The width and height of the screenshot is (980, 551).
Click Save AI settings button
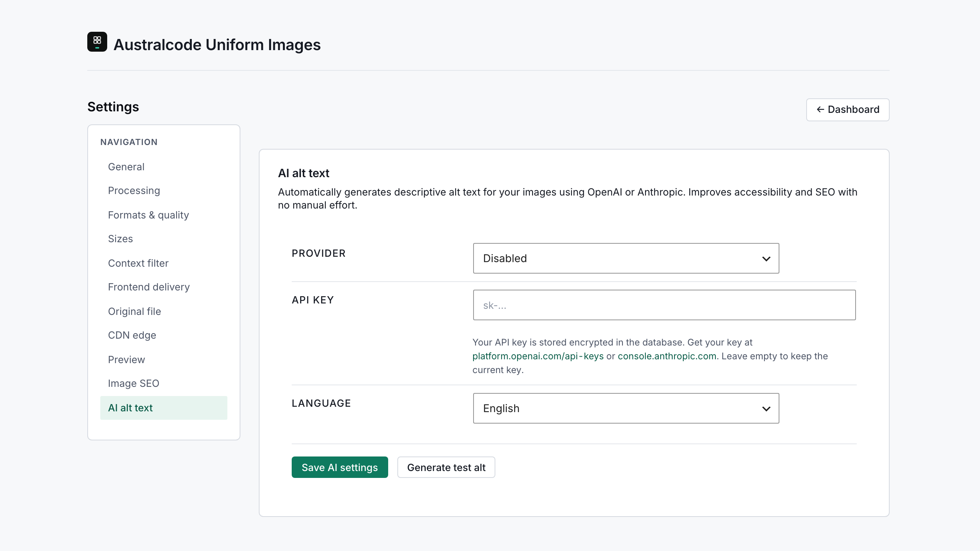pyautogui.click(x=340, y=467)
